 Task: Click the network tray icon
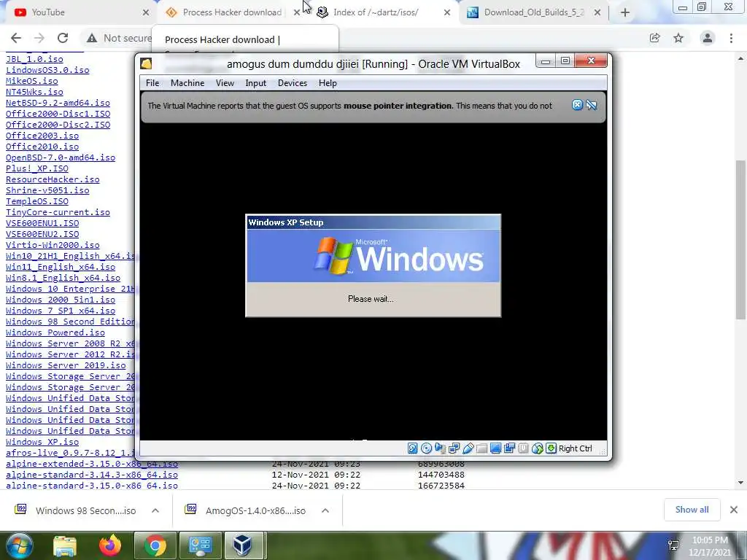673,545
